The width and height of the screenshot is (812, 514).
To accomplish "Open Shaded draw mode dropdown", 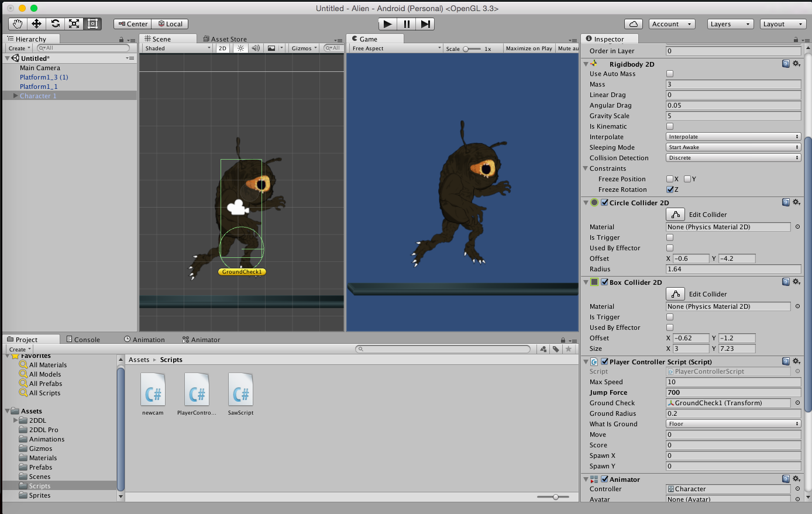I will (177, 49).
